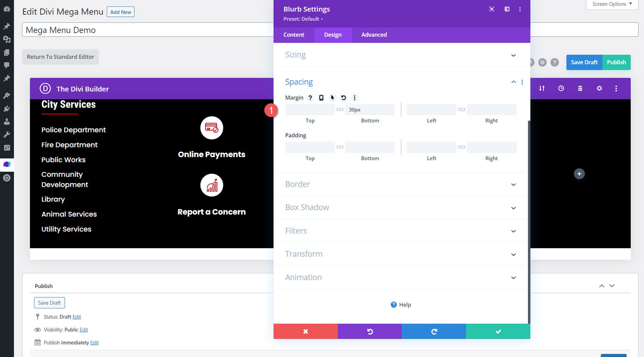Open the Divi Builder portability options
Screen dimensions: 644x357
(542, 88)
